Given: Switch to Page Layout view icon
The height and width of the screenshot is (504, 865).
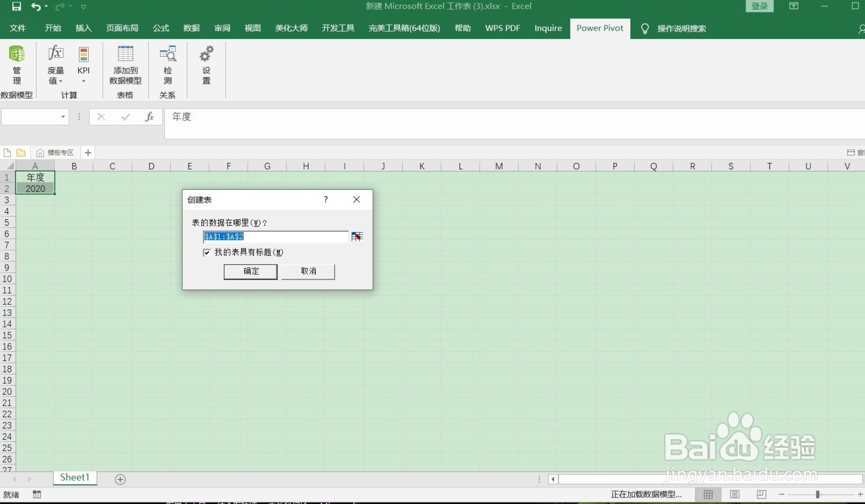Looking at the screenshot, I should point(735,494).
